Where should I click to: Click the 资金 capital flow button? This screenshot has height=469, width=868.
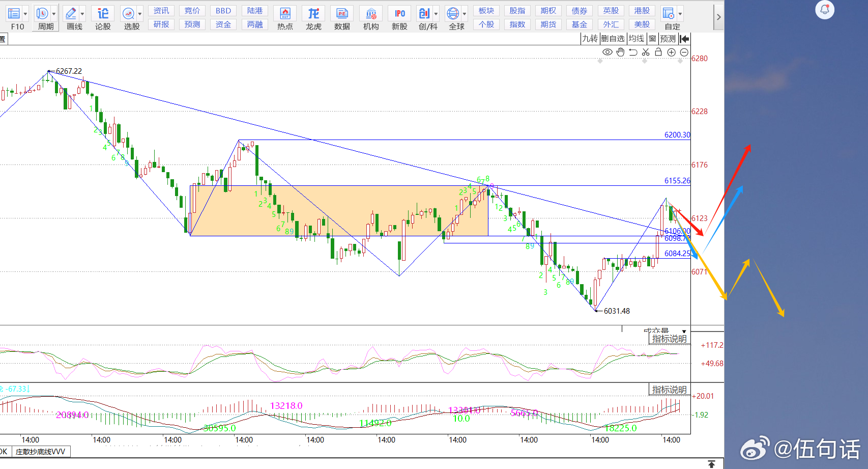(223, 24)
